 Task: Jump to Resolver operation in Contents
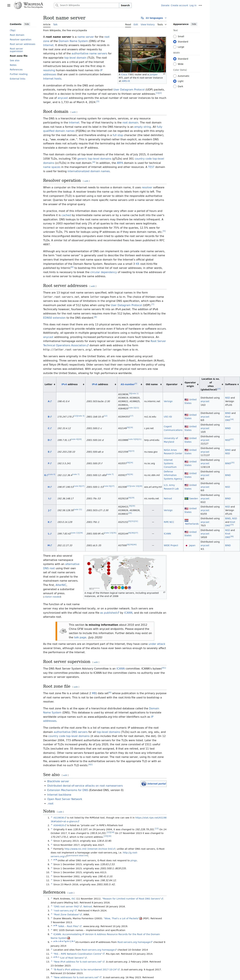click(x=21, y=40)
